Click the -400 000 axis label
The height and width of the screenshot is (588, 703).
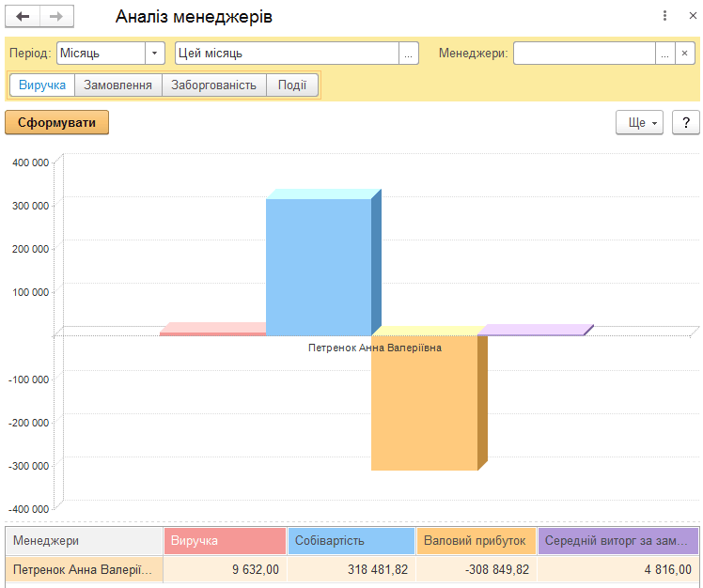(29, 509)
